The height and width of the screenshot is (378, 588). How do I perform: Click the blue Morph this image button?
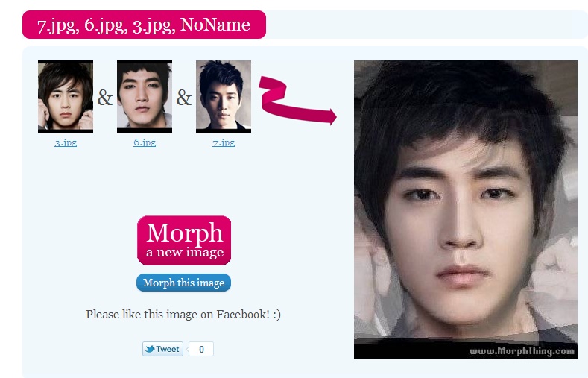pyautogui.click(x=184, y=283)
